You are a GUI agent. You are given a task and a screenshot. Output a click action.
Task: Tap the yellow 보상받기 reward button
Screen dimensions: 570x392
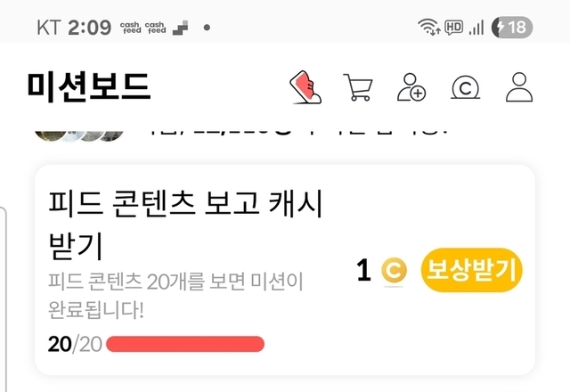click(x=471, y=270)
